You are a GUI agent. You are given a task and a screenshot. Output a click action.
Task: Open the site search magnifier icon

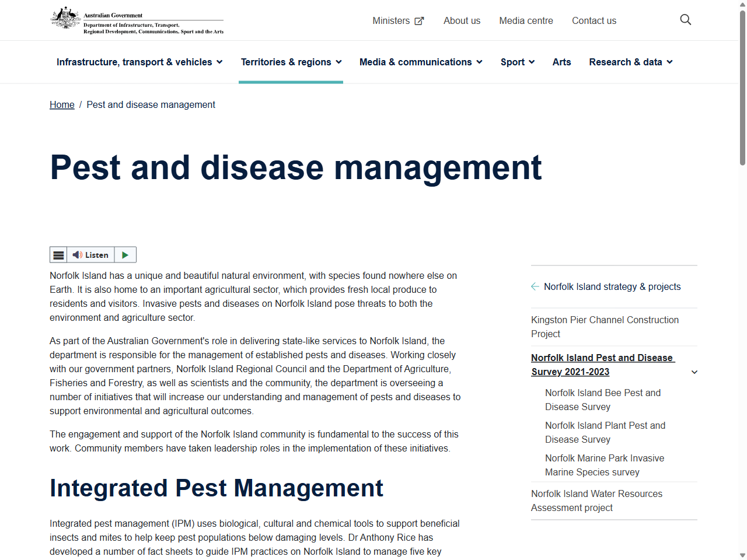pos(686,20)
